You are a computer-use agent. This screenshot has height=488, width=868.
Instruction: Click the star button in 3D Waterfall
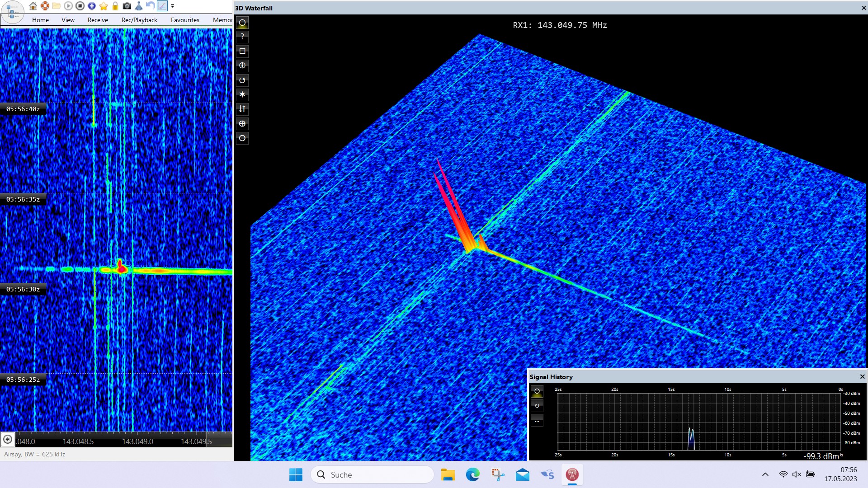[242, 94]
